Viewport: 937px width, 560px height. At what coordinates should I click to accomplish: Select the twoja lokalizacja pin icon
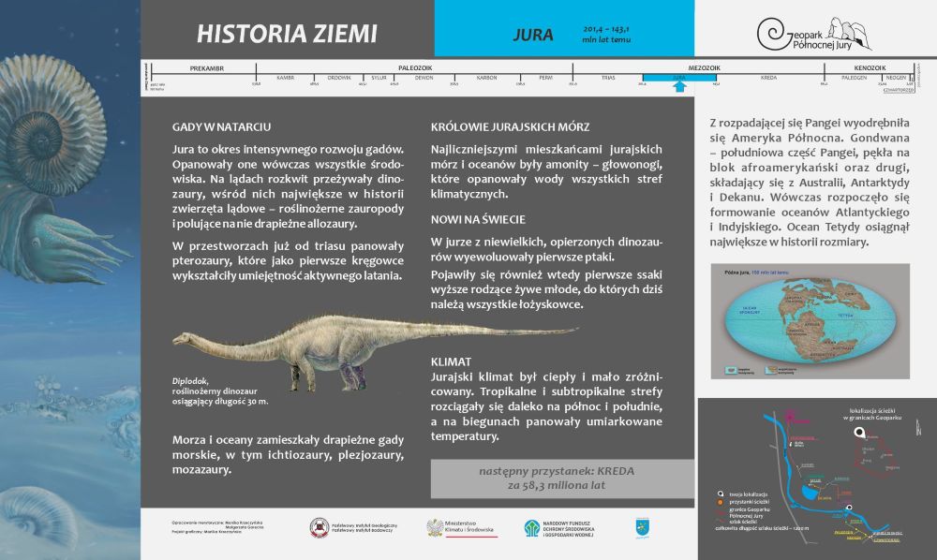coord(720,493)
